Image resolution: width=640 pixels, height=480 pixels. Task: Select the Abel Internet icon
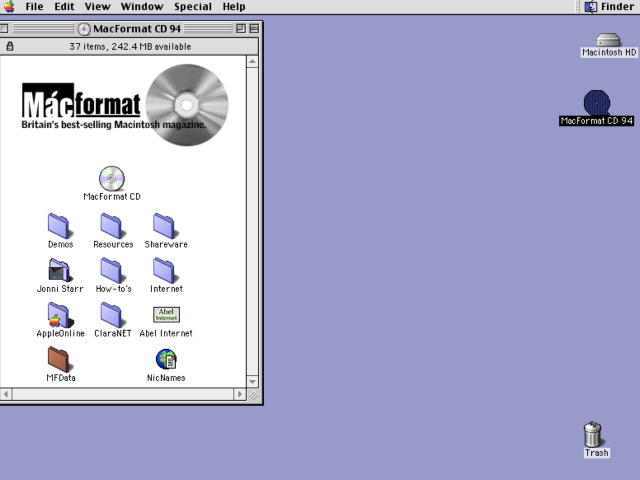(166, 315)
